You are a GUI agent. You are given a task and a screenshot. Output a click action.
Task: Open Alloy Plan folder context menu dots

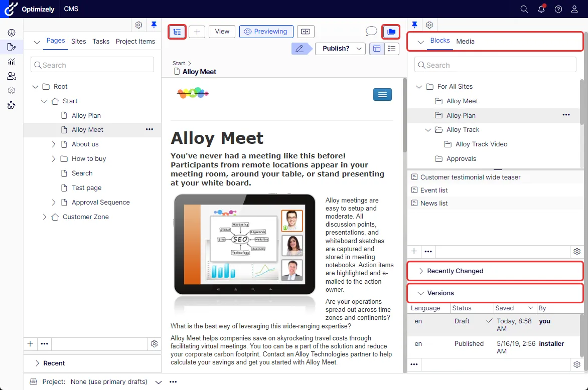click(x=566, y=115)
